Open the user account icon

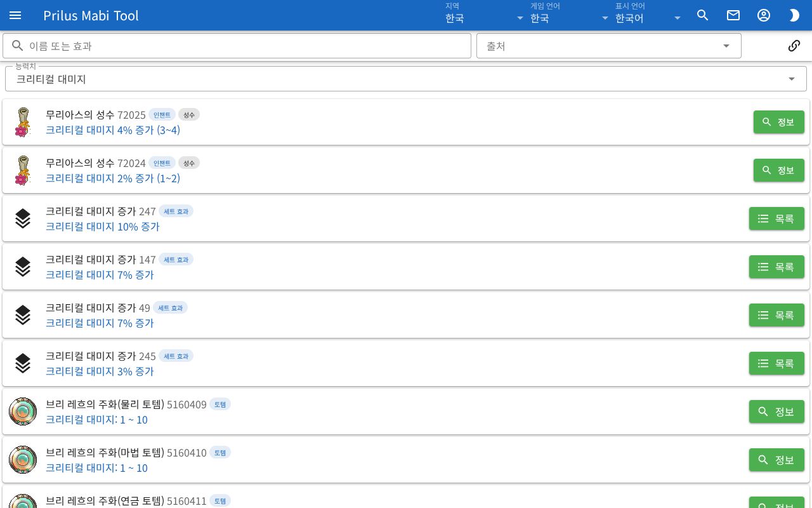(x=764, y=15)
